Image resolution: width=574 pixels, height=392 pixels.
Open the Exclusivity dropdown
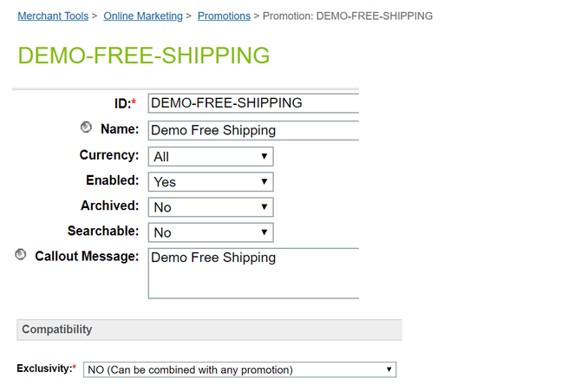tap(239, 369)
